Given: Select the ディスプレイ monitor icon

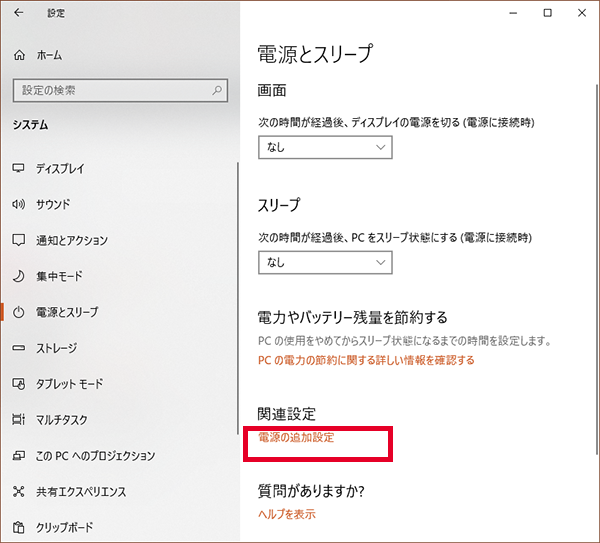Looking at the screenshot, I should 18,168.
